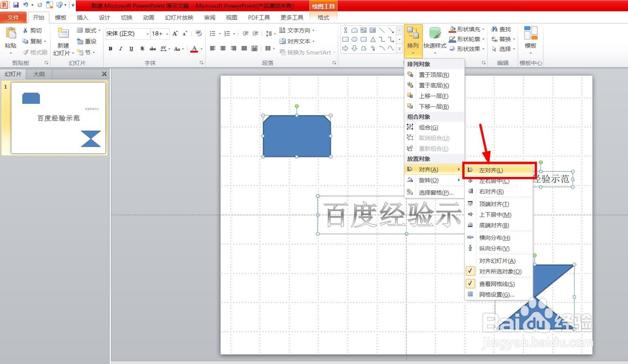
Task: Click the Format Painter (格式刷) button
Action: [35, 52]
